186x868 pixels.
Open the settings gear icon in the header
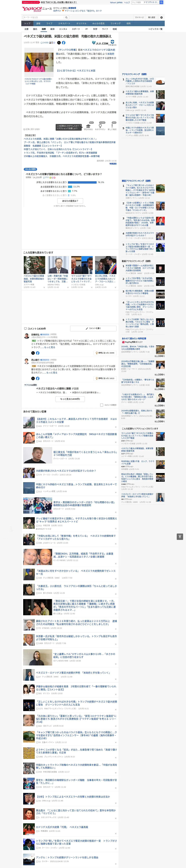161,18
